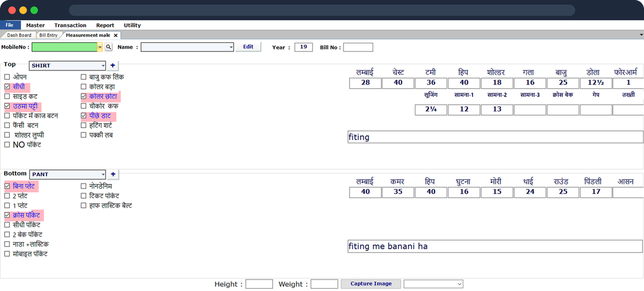This screenshot has height=291, width=644.
Task: Click the Height input field
Action: pyautogui.click(x=259, y=284)
